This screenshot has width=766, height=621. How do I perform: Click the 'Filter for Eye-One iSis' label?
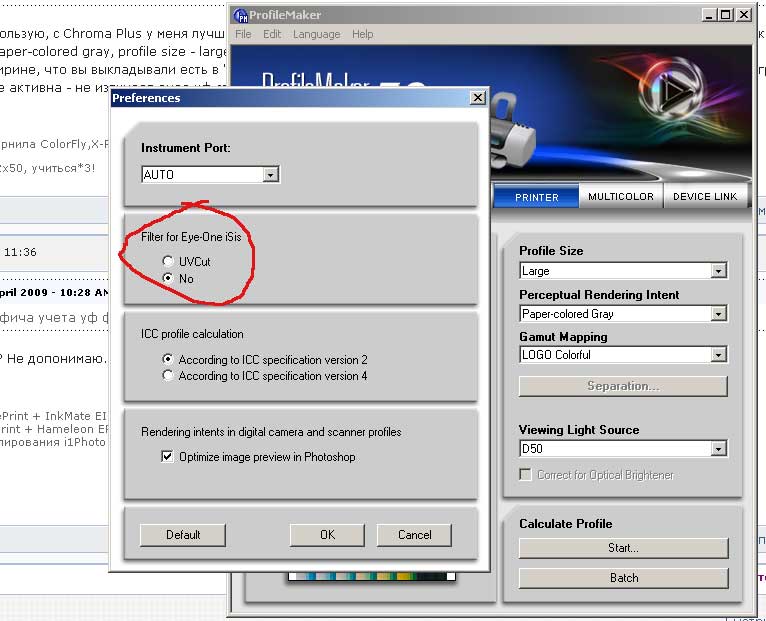(191, 237)
